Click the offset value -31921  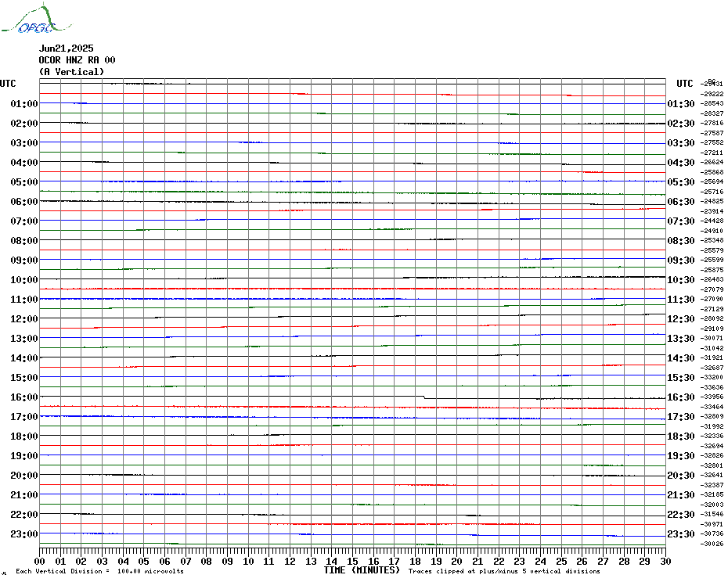pyautogui.click(x=712, y=357)
